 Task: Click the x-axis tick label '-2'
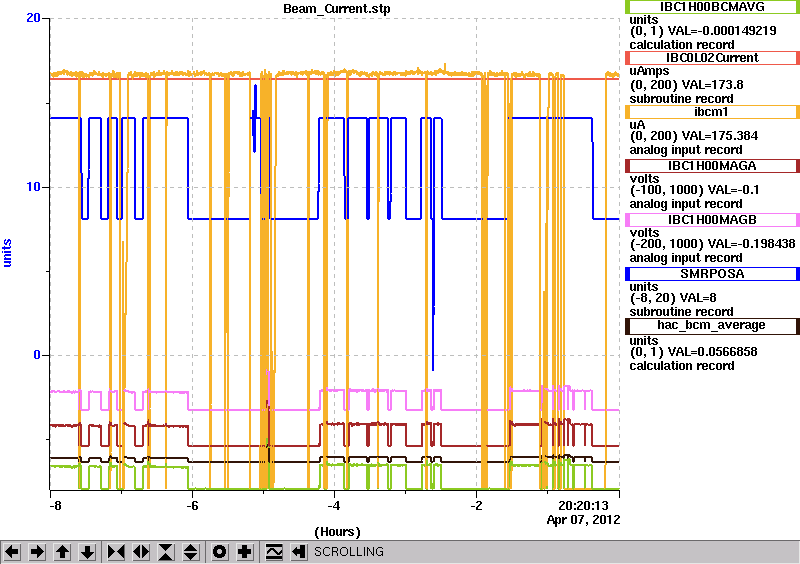click(x=476, y=506)
